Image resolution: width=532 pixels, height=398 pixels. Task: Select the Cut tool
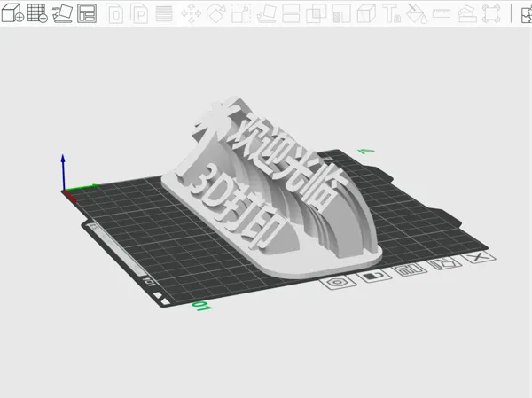click(x=291, y=13)
